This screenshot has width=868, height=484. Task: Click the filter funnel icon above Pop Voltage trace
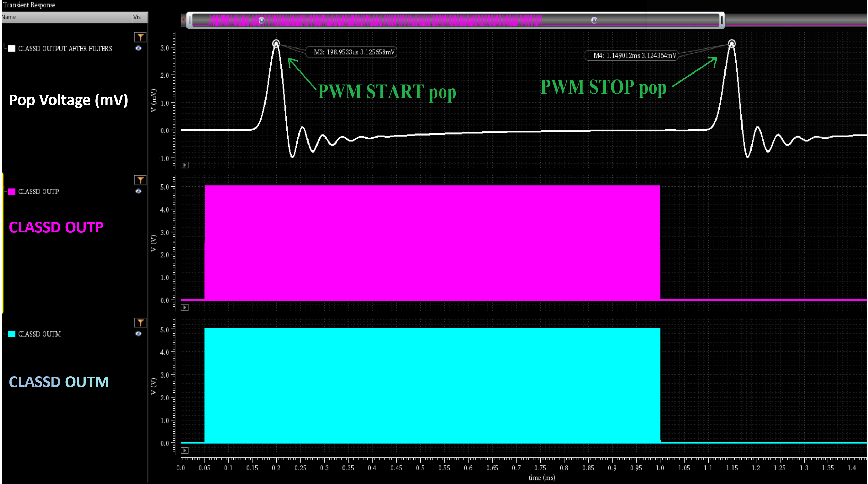click(x=140, y=37)
